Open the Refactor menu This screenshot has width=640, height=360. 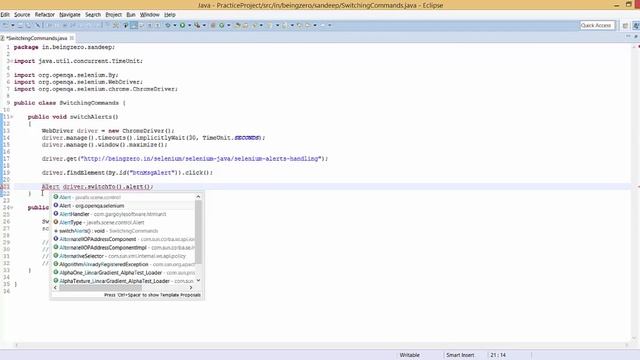(x=44, y=15)
